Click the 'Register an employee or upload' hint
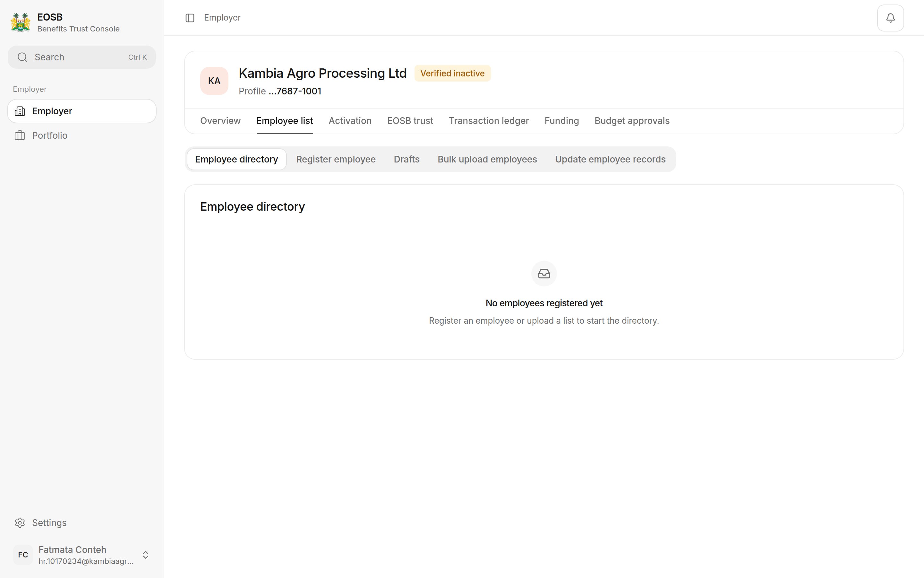Screen dimensions: 924x578 click(544, 321)
